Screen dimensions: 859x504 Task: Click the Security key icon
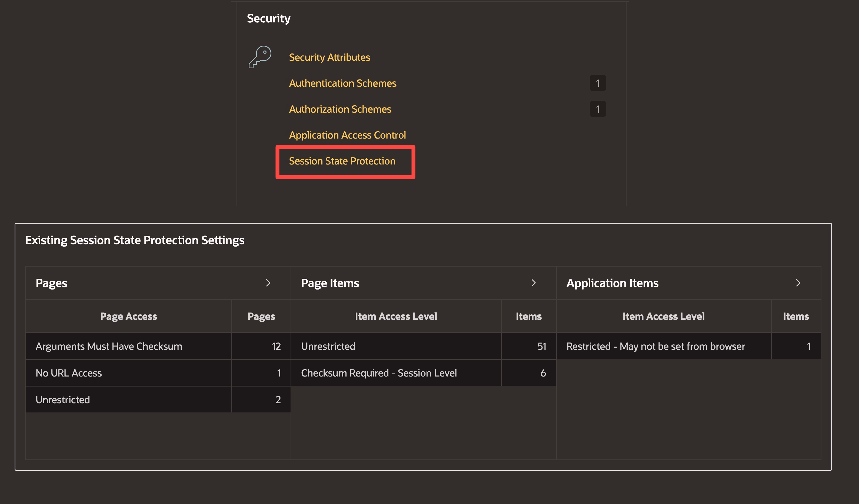click(260, 57)
